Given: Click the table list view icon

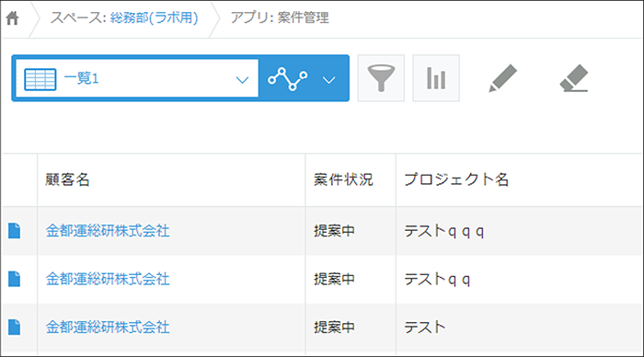Looking at the screenshot, I should coord(40,79).
